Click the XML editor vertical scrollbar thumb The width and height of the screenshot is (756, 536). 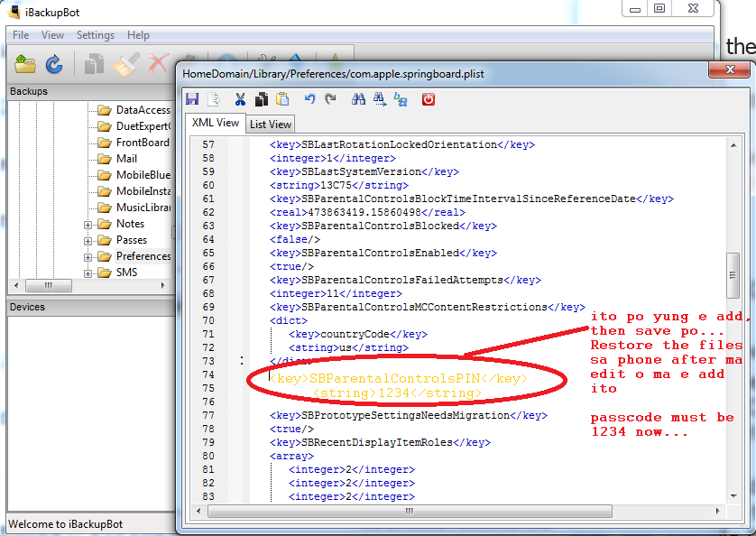(x=733, y=275)
